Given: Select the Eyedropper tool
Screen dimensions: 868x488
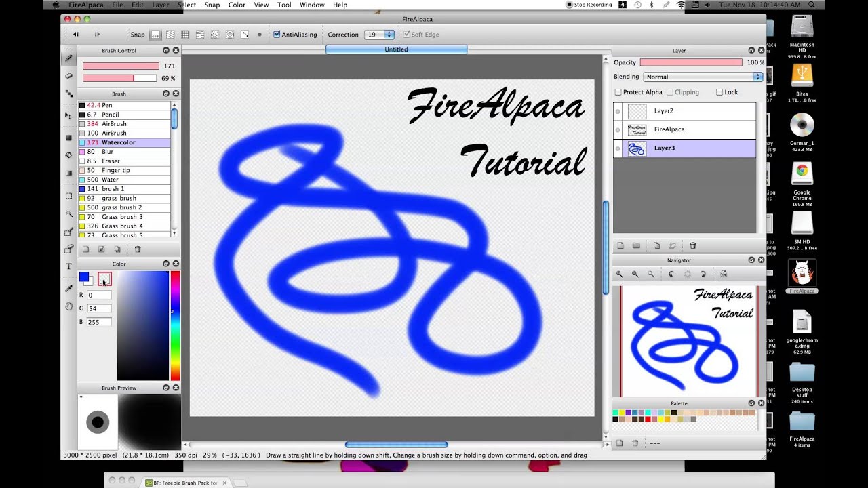Looking at the screenshot, I should (68, 289).
